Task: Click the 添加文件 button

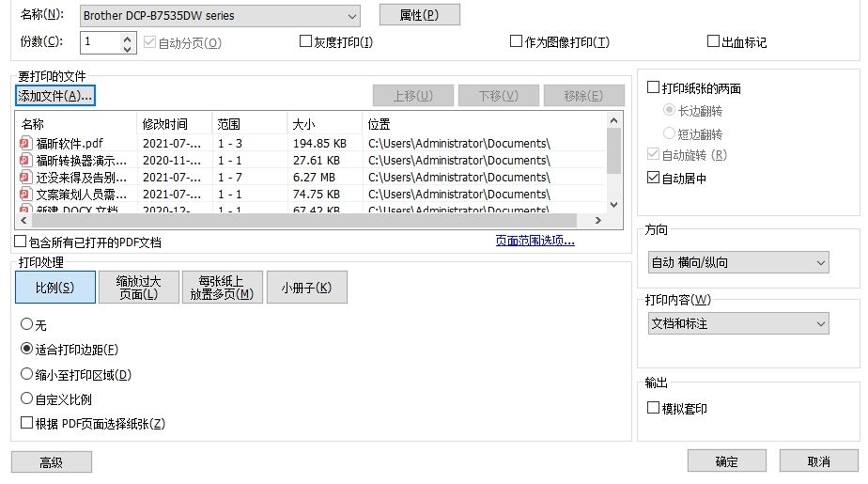Action: [55, 96]
